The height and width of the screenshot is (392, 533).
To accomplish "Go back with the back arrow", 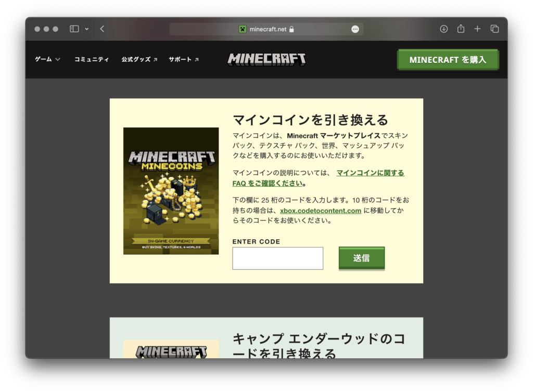I will click(102, 29).
